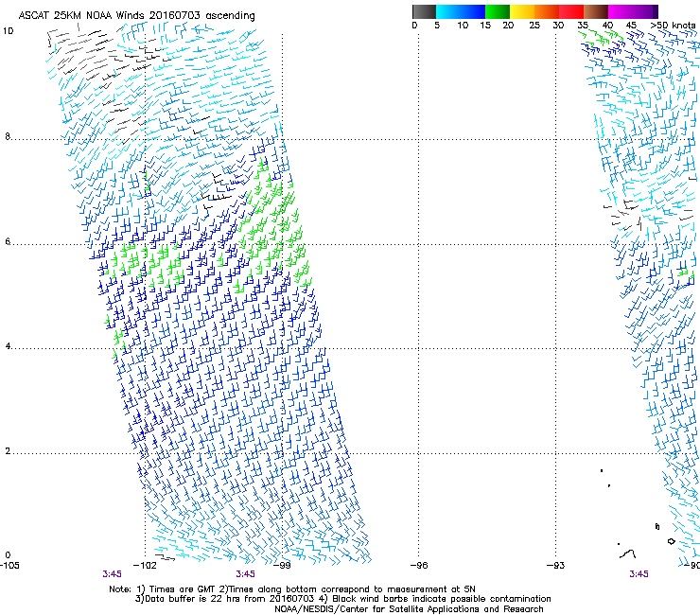The height and width of the screenshot is (615, 700).
Task: Click the latitude label '2'
Action: tap(8, 450)
